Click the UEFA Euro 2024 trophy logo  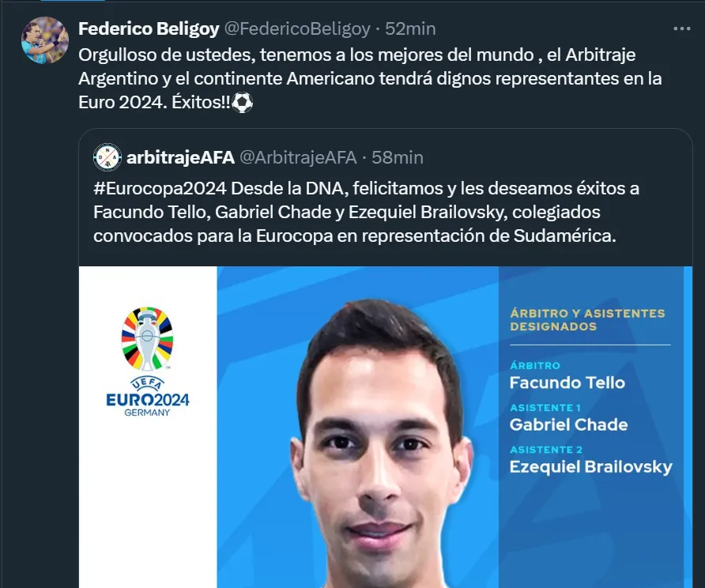coord(147,339)
